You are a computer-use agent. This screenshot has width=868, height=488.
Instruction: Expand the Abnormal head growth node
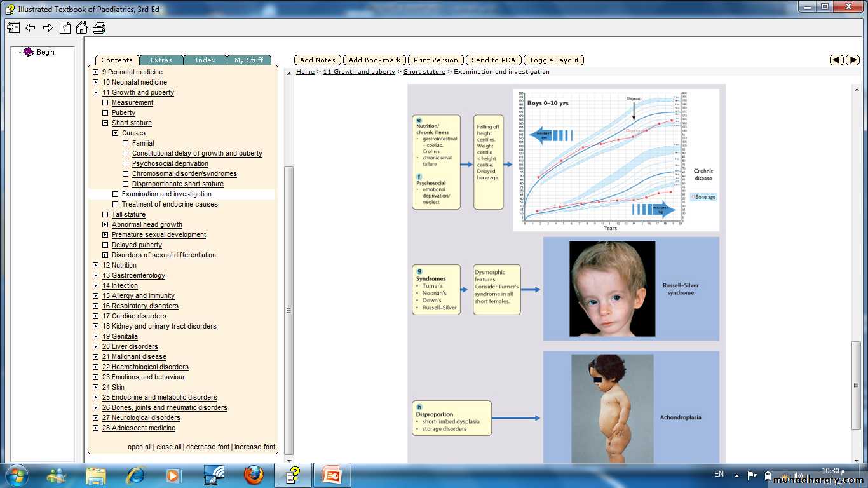point(105,224)
